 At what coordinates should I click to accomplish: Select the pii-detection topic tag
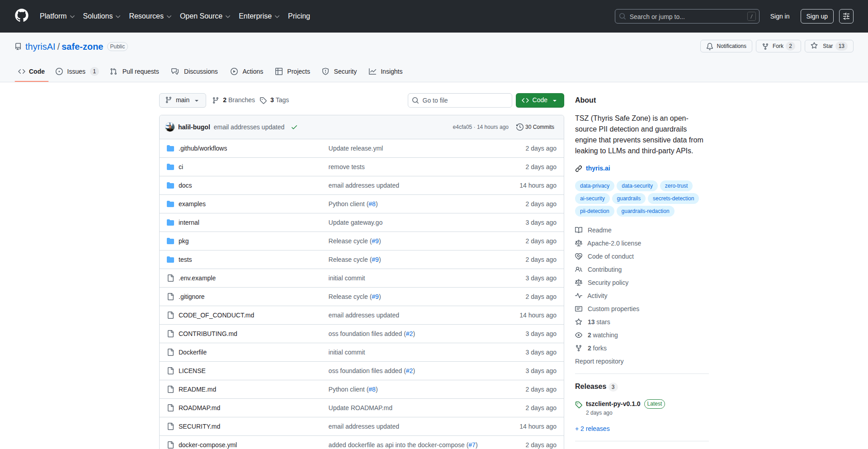click(x=594, y=211)
